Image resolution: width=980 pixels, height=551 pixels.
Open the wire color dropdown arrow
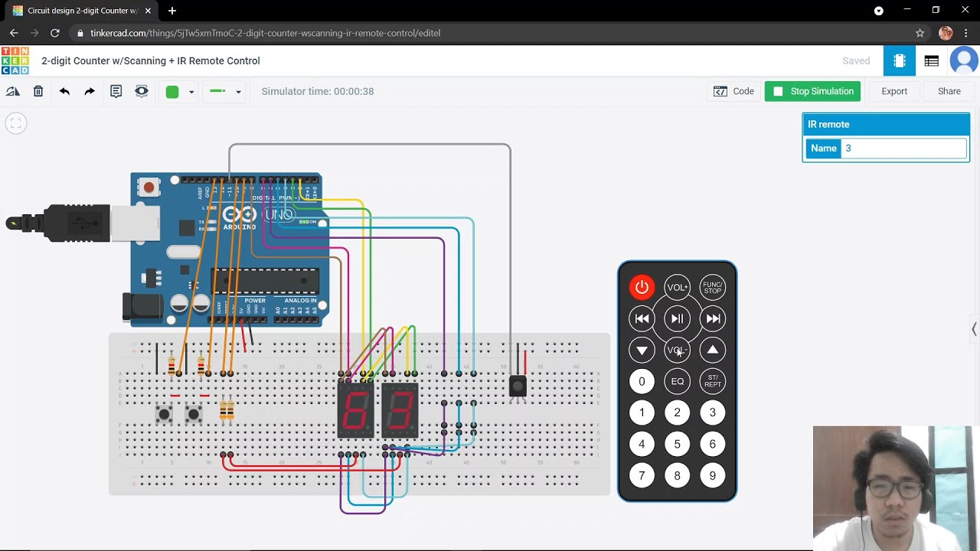pos(191,92)
